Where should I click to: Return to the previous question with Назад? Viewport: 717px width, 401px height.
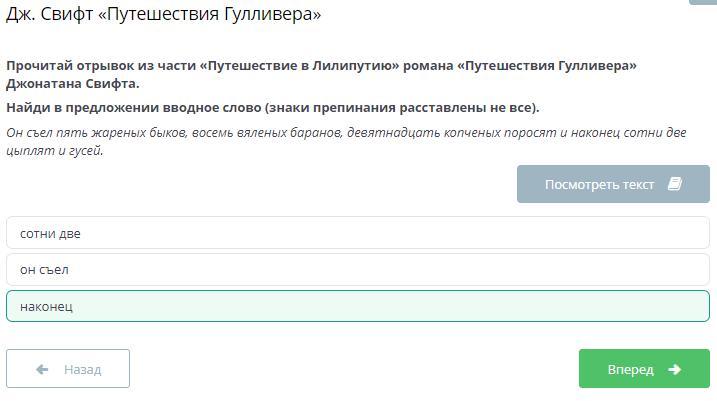[x=68, y=369]
